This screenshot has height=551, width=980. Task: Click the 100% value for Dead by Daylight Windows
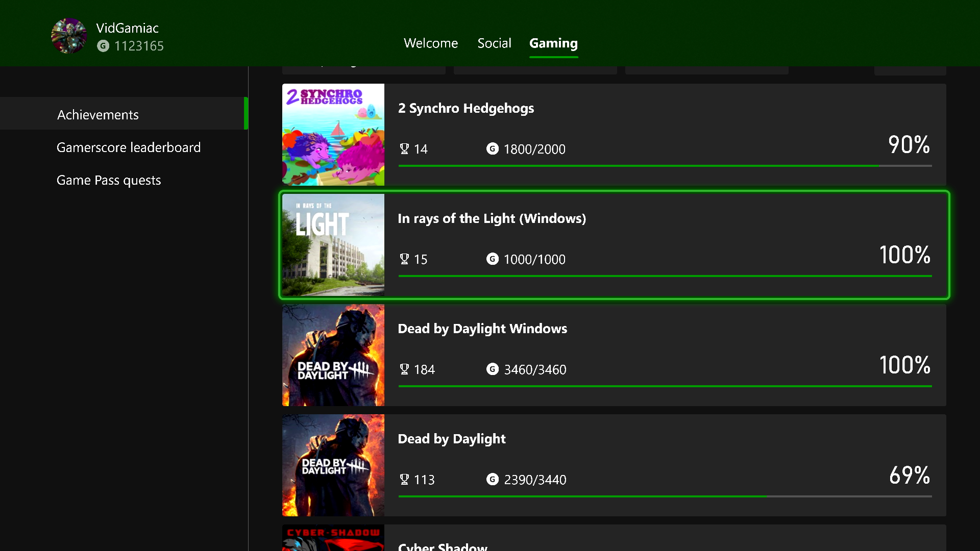(x=905, y=365)
